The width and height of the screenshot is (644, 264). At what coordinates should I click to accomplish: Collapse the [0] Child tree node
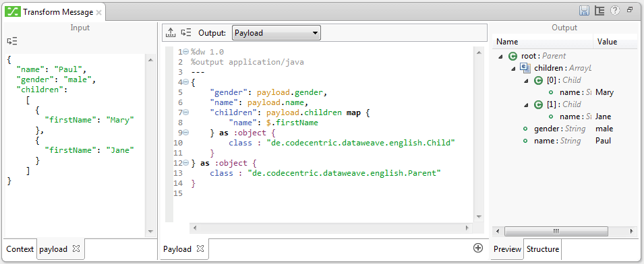coord(526,81)
